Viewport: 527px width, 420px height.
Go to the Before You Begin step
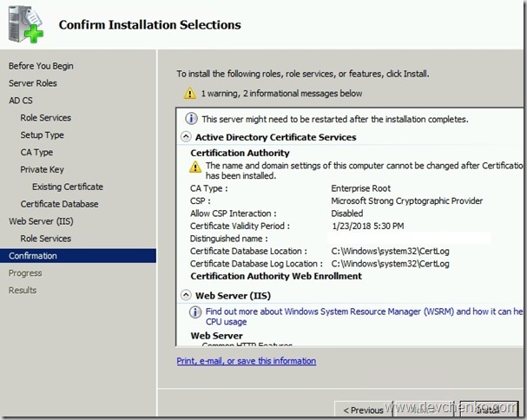41,66
